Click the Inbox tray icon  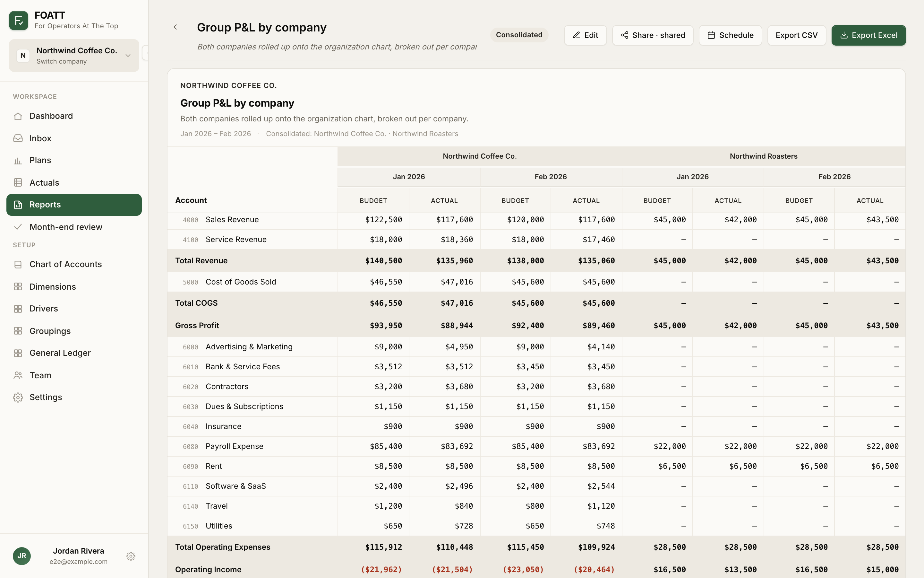[x=18, y=138]
